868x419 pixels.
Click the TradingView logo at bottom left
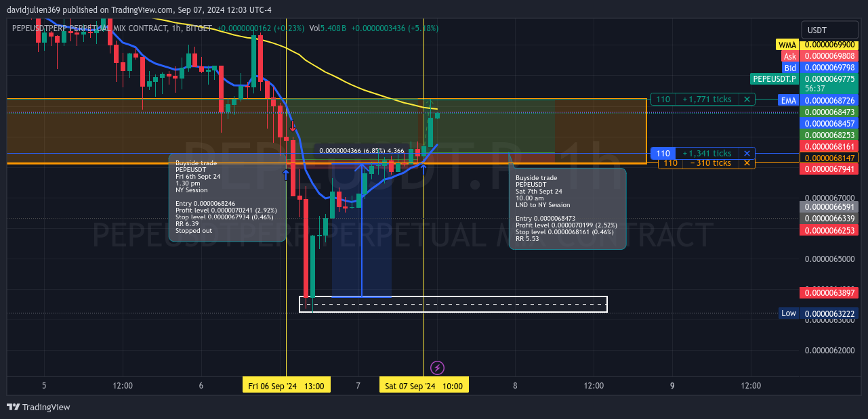tap(39, 407)
